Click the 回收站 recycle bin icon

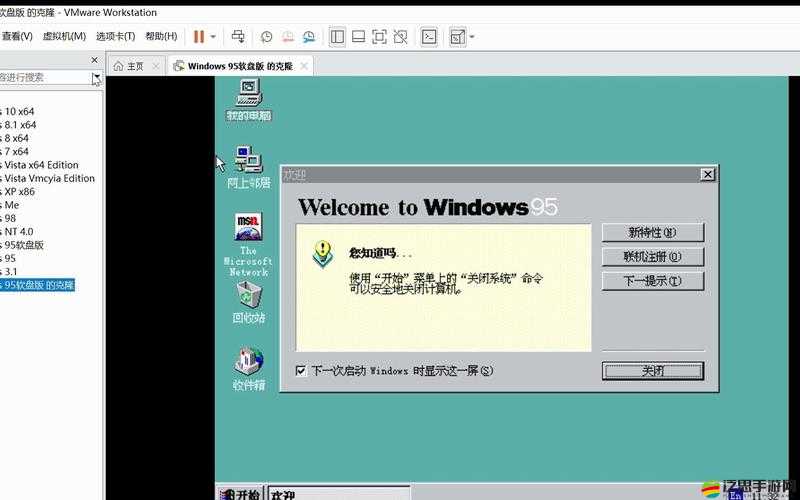click(248, 303)
